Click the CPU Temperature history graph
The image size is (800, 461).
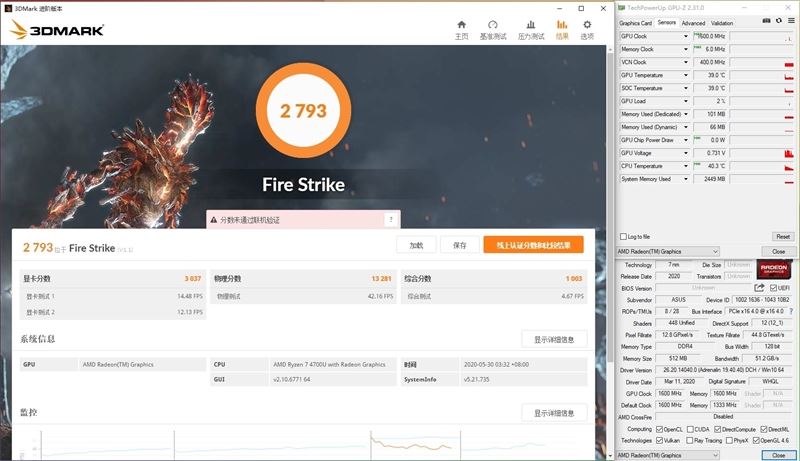coord(762,166)
